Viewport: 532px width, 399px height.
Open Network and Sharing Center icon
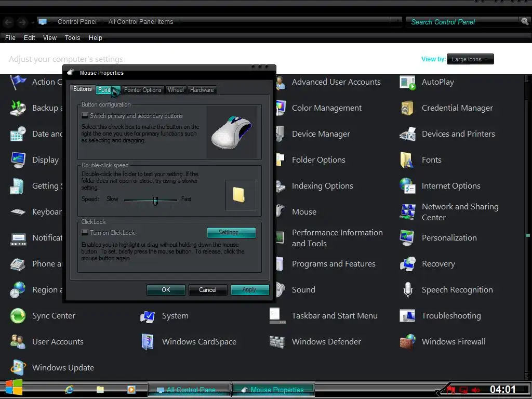click(x=407, y=212)
